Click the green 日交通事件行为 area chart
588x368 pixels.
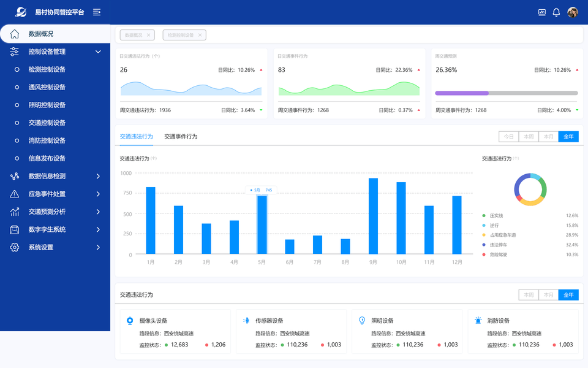[x=349, y=88]
